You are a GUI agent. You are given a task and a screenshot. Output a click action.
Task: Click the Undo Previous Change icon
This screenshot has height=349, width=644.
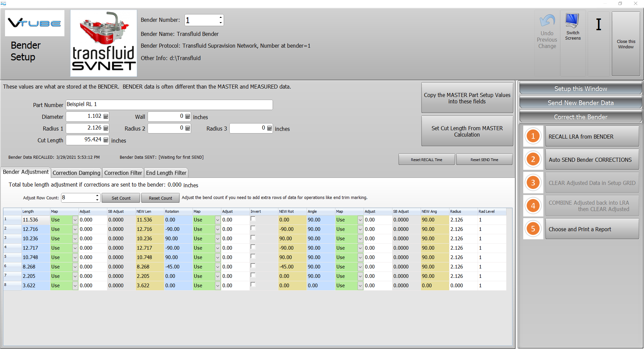(547, 21)
